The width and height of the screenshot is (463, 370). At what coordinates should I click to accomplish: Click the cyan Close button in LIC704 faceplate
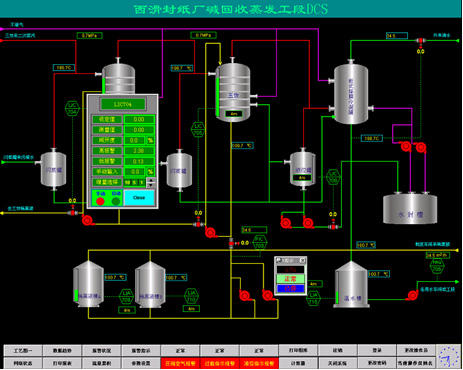(139, 198)
